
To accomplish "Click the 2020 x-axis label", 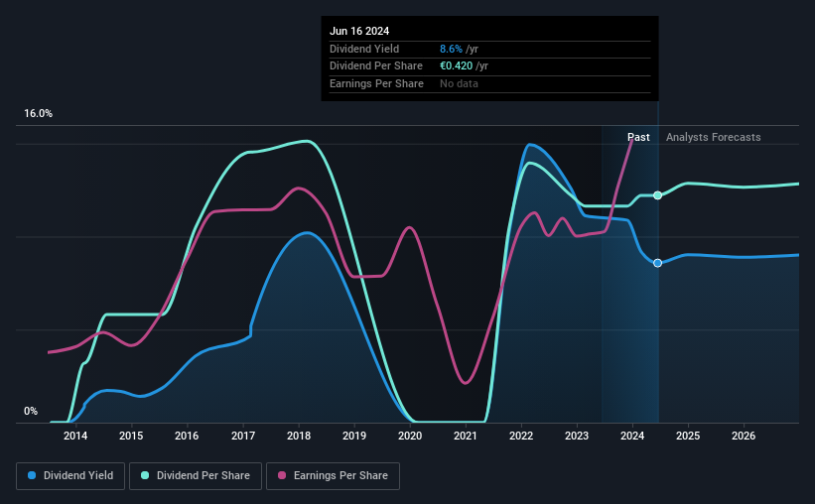I will (410, 436).
